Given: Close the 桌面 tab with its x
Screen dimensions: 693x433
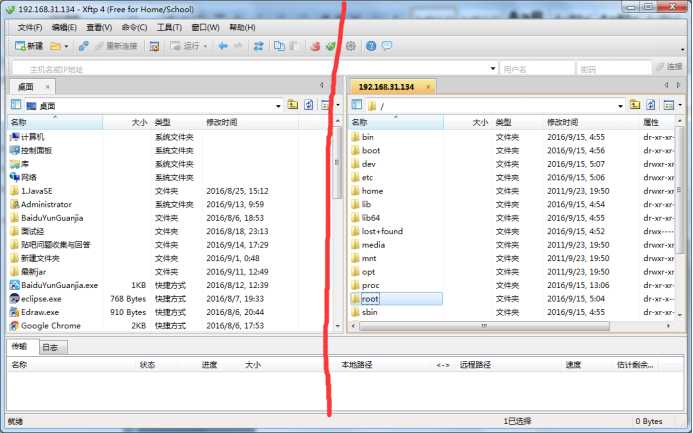Looking at the screenshot, I should click(47, 87).
